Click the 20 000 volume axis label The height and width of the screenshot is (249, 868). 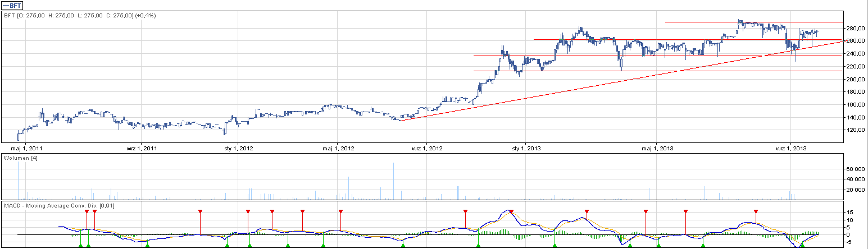point(856,190)
